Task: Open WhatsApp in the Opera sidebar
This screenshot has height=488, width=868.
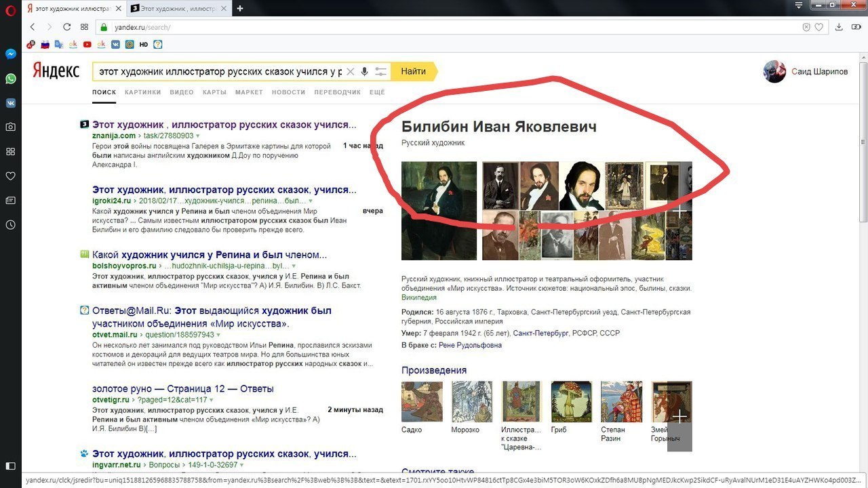Action: [11, 79]
